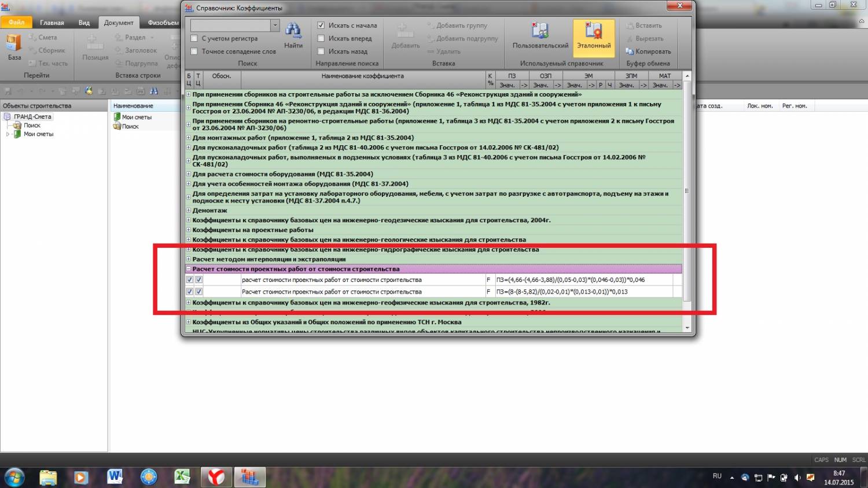
Task: Check the Искать назад option
Action: pyautogui.click(x=321, y=52)
